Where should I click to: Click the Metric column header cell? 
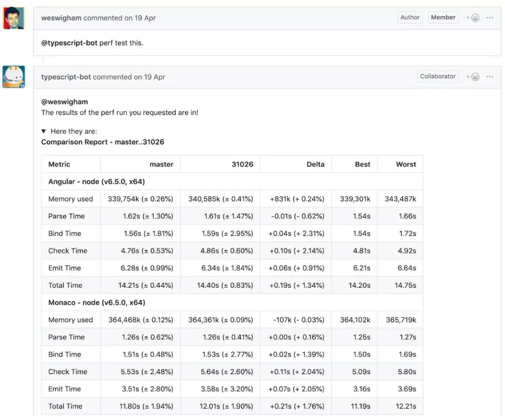(59, 164)
